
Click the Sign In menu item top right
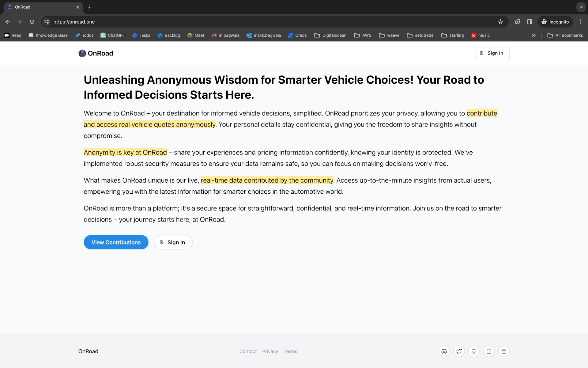[x=492, y=53]
